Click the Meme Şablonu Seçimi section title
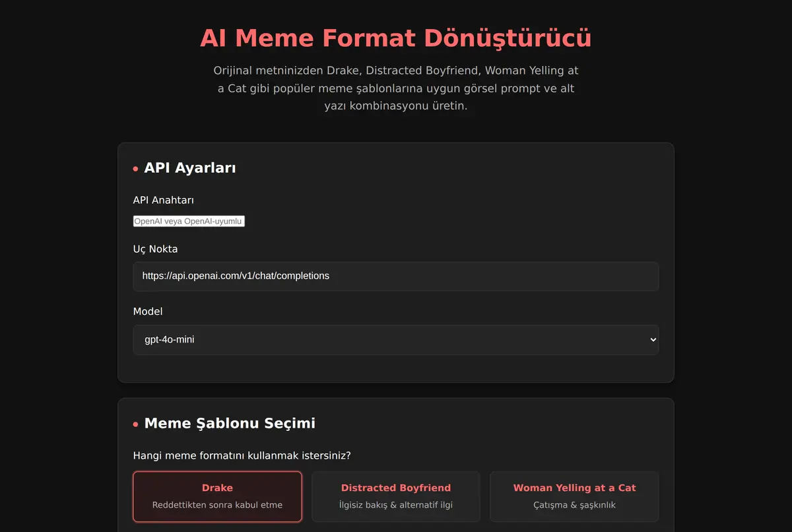 (x=230, y=423)
